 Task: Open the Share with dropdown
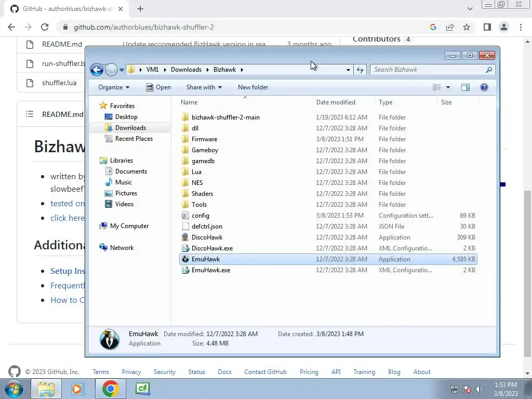tap(204, 87)
